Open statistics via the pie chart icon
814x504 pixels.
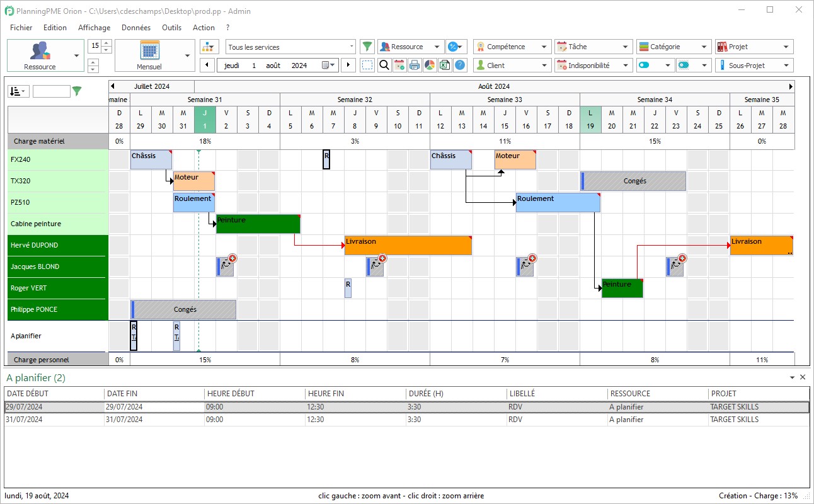tap(429, 65)
